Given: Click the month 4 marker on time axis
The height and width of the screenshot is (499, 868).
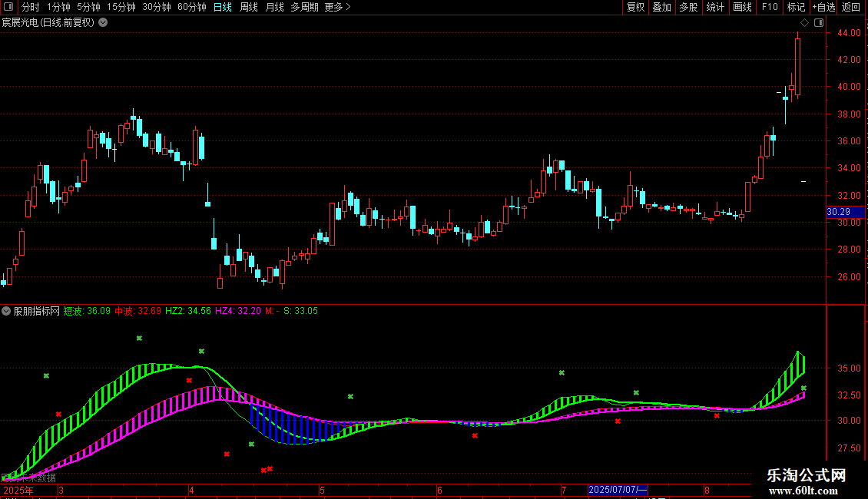Looking at the screenshot, I should [x=191, y=490].
